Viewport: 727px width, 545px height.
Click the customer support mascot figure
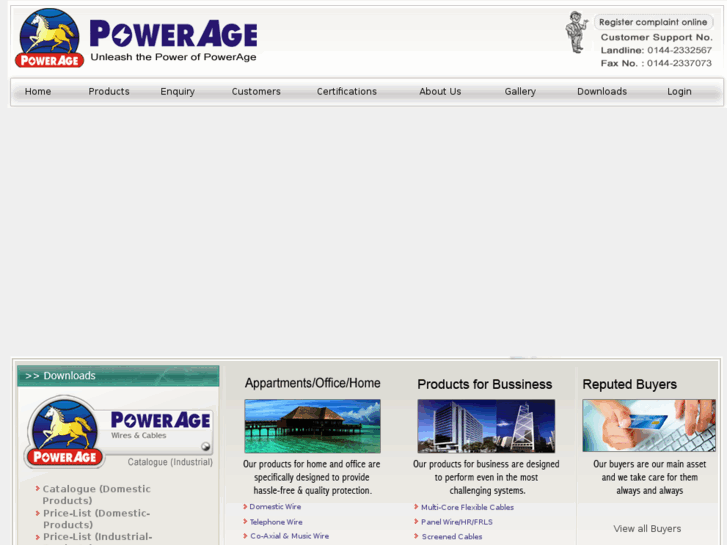[x=576, y=32]
